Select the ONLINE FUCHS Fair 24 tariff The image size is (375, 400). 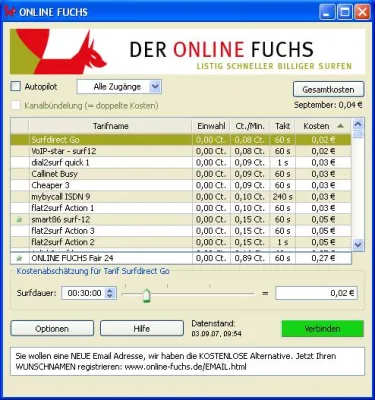pos(181,258)
